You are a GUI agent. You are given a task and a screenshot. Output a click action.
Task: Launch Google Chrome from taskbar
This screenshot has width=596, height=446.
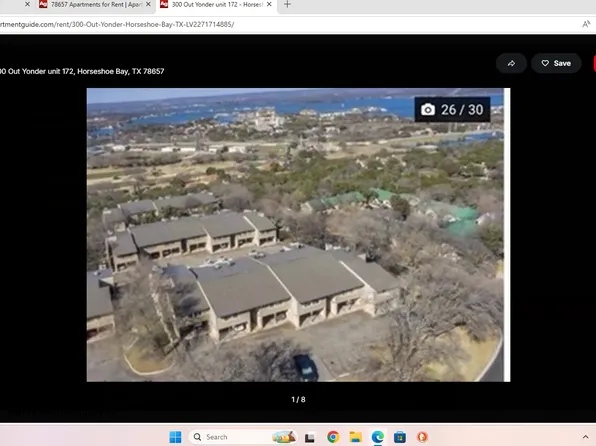pyautogui.click(x=333, y=437)
